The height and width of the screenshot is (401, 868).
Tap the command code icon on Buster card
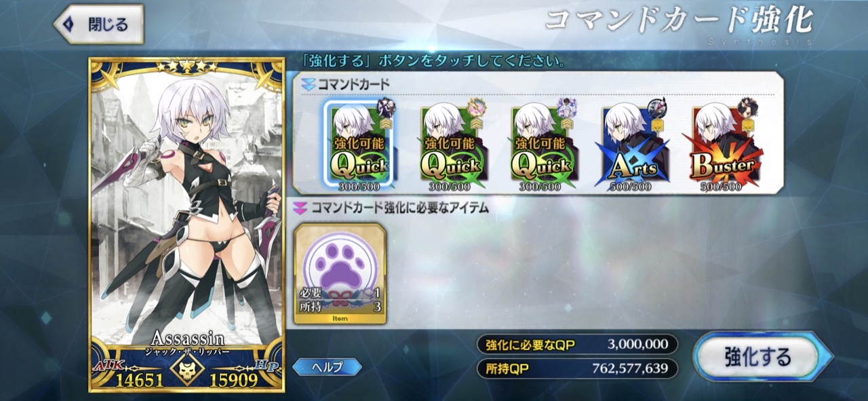(x=748, y=109)
